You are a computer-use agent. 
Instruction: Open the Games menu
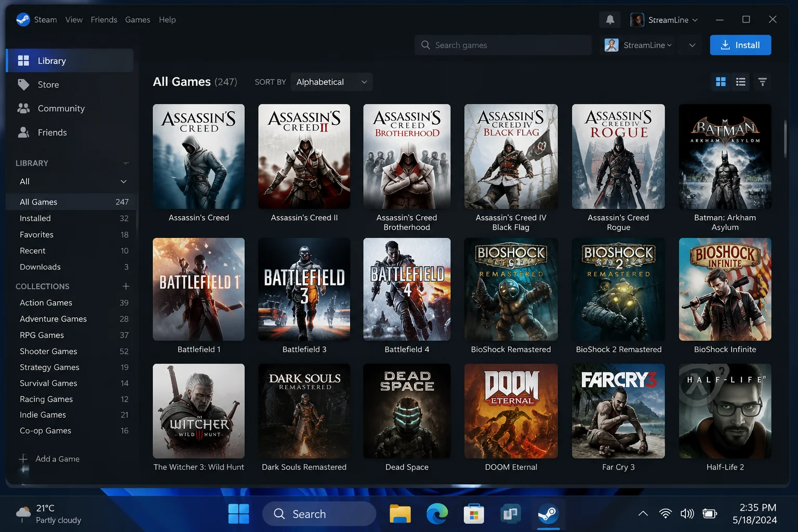pos(138,20)
